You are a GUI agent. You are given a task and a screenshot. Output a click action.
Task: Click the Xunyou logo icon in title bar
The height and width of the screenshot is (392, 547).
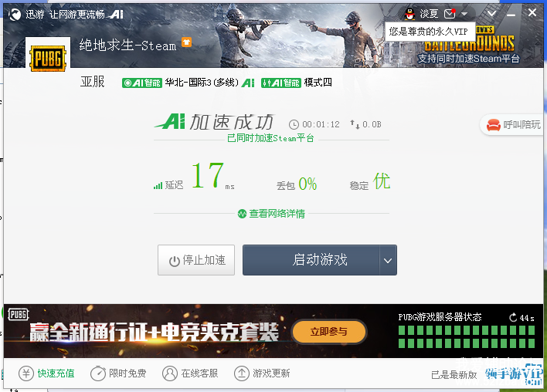coord(15,15)
